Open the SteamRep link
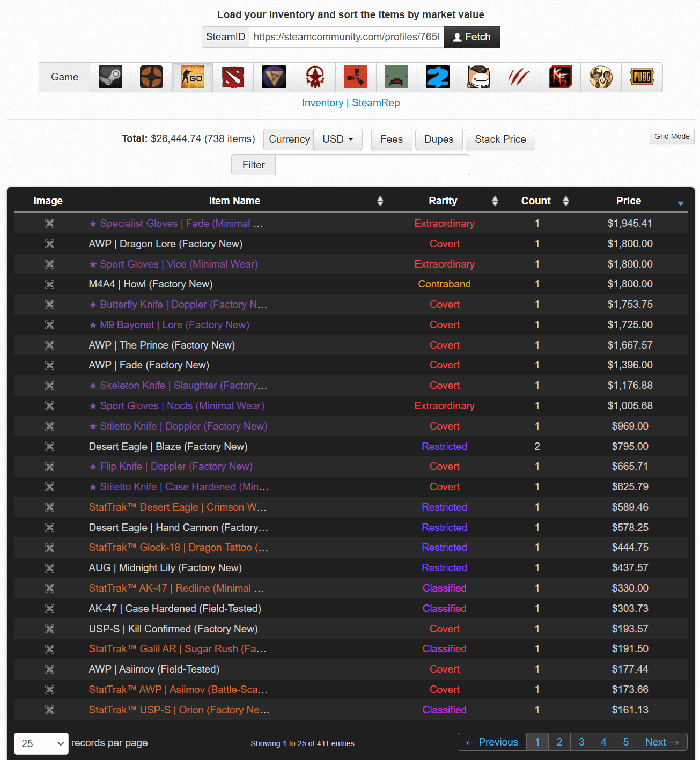The height and width of the screenshot is (760, 700). (375, 103)
